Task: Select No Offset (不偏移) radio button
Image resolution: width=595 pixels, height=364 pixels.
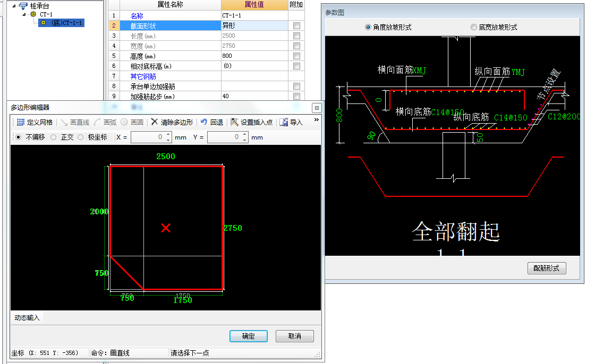Action: 18,137
